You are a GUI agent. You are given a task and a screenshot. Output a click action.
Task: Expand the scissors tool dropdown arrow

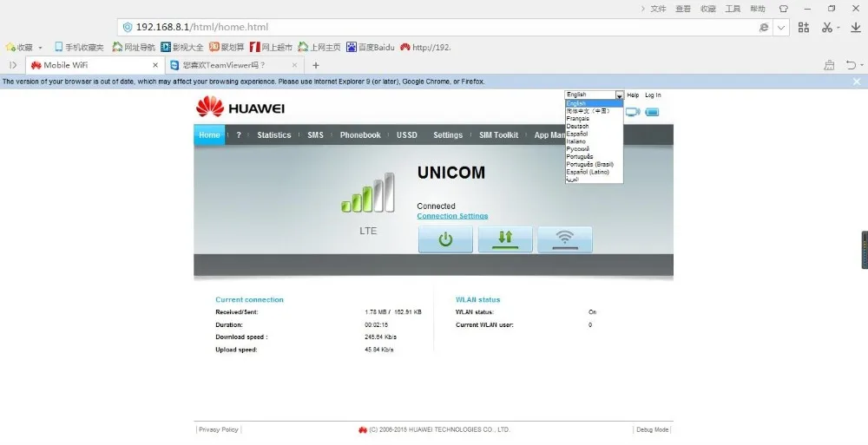click(x=838, y=27)
